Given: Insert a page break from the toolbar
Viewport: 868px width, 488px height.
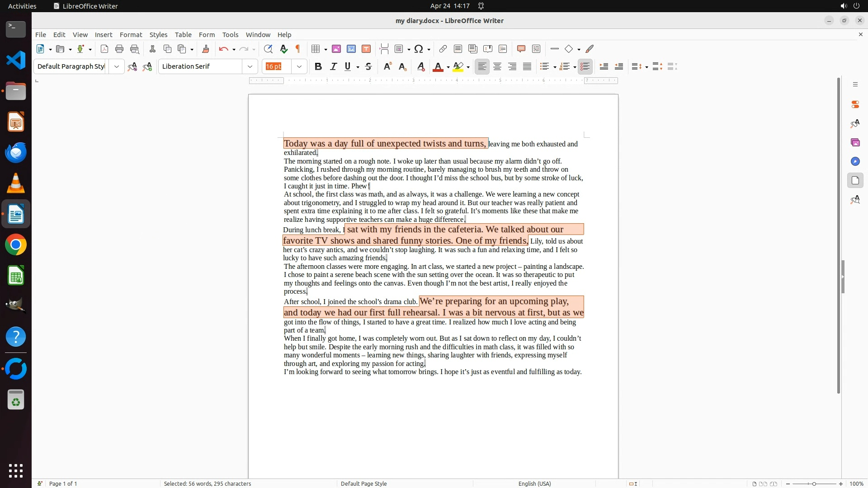Looking at the screenshot, I should tap(384, 49).
